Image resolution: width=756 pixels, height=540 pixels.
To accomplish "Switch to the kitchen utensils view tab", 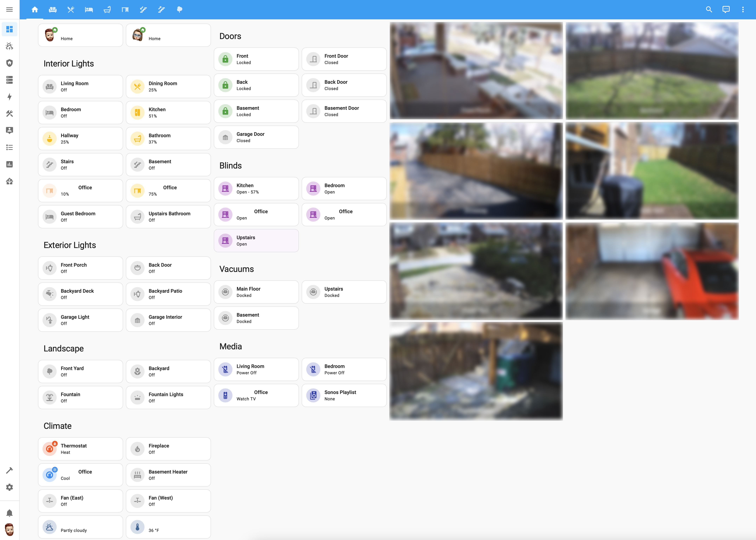I will pyautogui.click(x=71, y=10).
